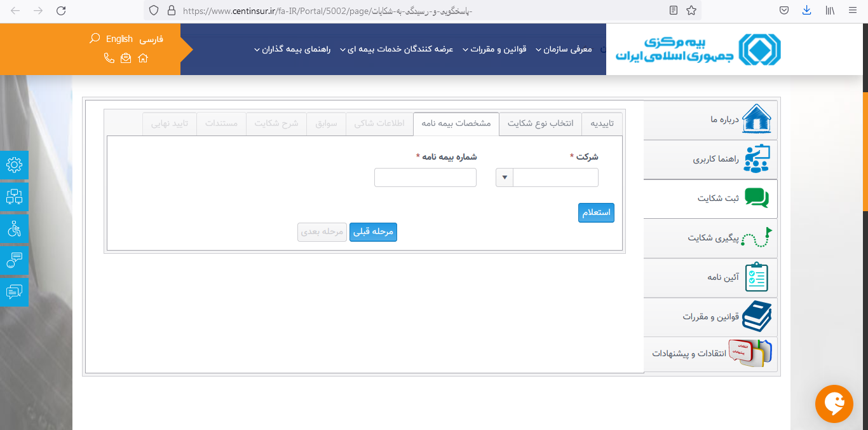
Task: Click the accessibility icon in left sidebar
Action: coord(14,228)
